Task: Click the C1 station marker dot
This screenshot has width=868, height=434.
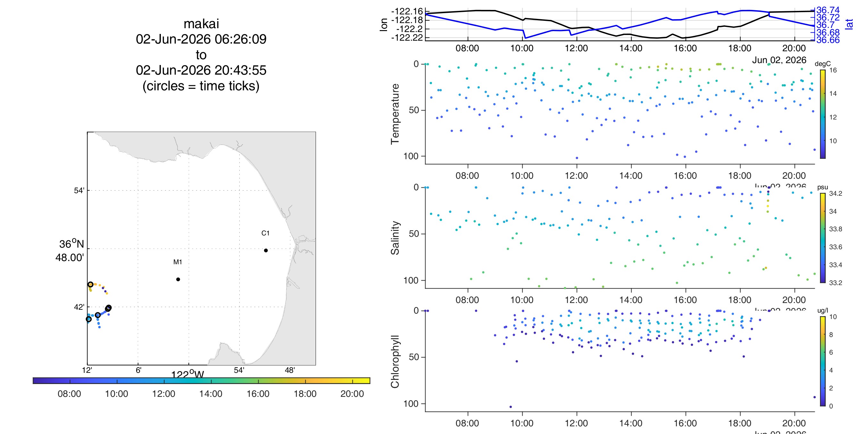Action: pyautogui.click(x=266, y=250)
